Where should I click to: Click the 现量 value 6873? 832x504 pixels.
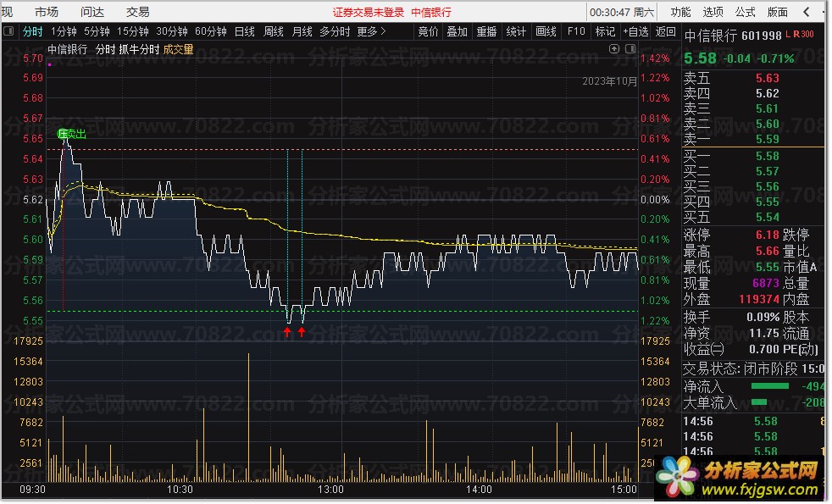[766, 283]
